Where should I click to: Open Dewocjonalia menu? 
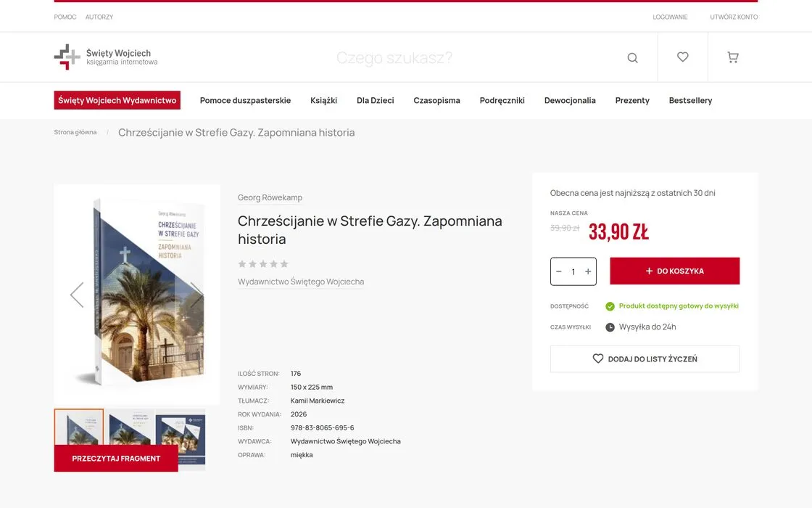[570, 101]
